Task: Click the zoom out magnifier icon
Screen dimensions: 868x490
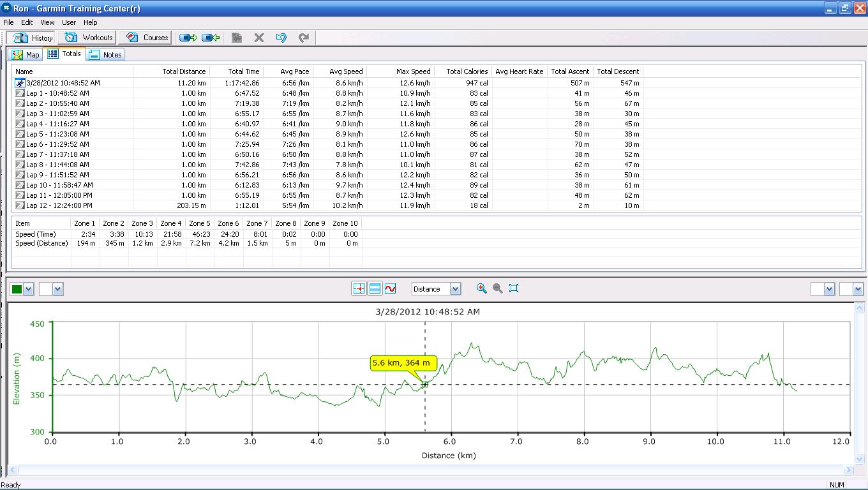Action: click(x=498, y=289)
